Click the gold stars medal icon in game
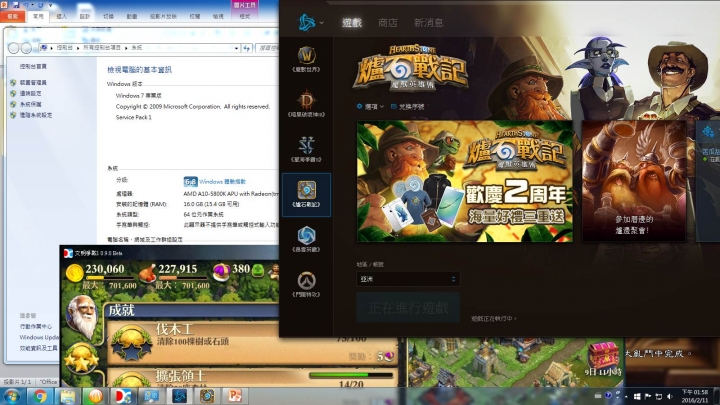This screenshot has width=720, height=405. point(81,358)
